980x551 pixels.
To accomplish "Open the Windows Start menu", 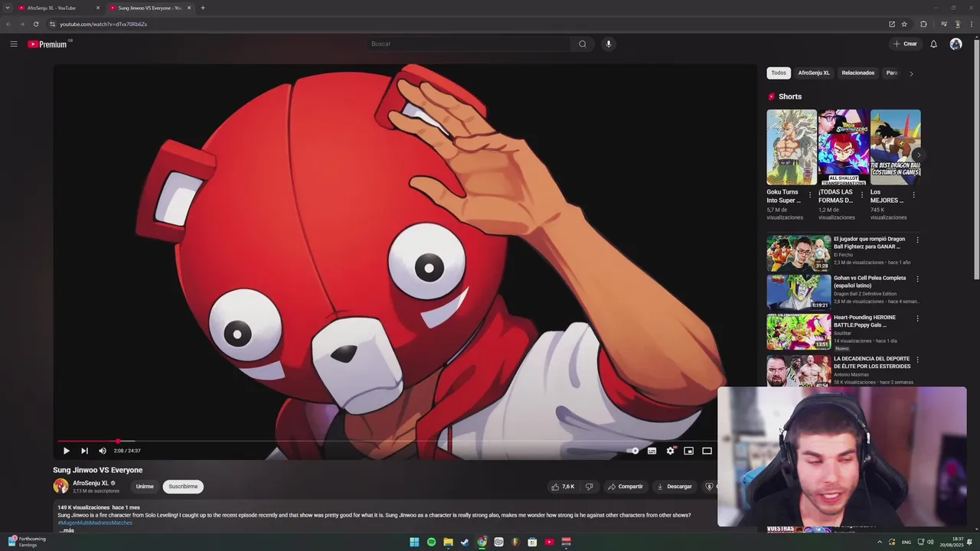I will 414,542.
